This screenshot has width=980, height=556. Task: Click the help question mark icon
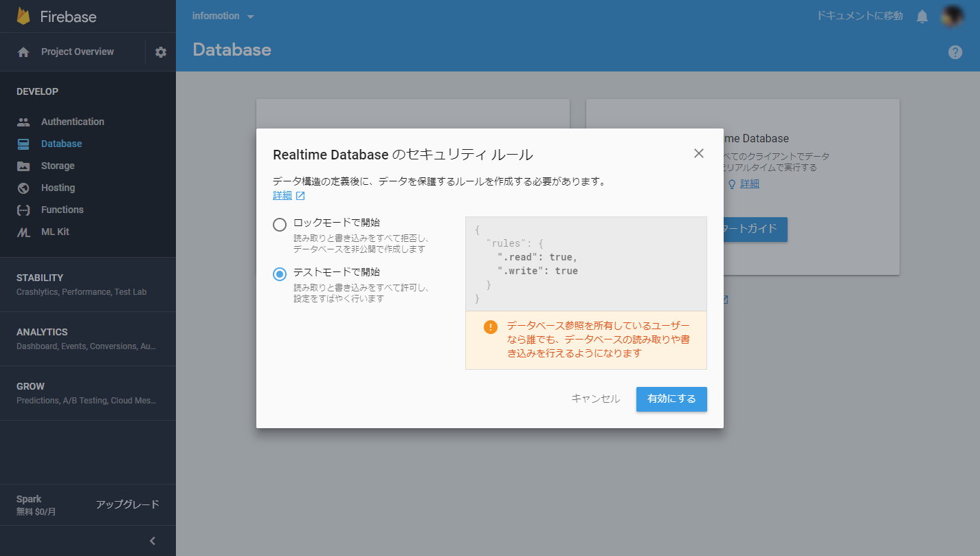[955, 52]
